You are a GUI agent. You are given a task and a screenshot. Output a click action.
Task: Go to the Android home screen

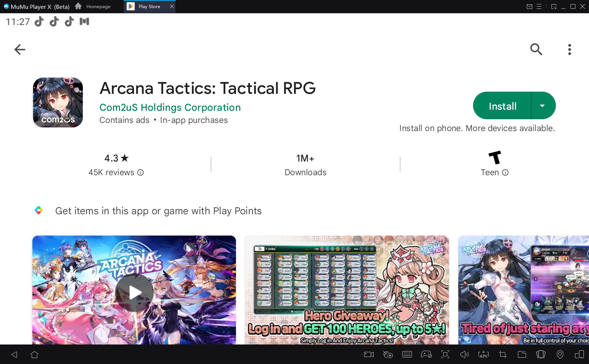[x=35, y=354]
